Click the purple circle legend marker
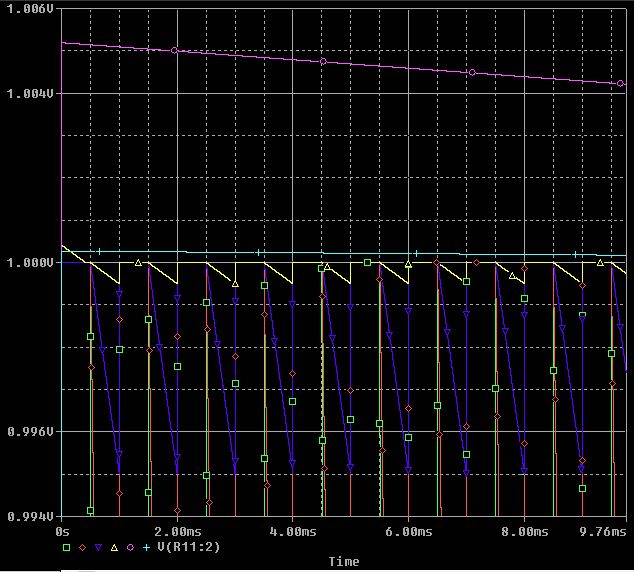 point(130,548)
